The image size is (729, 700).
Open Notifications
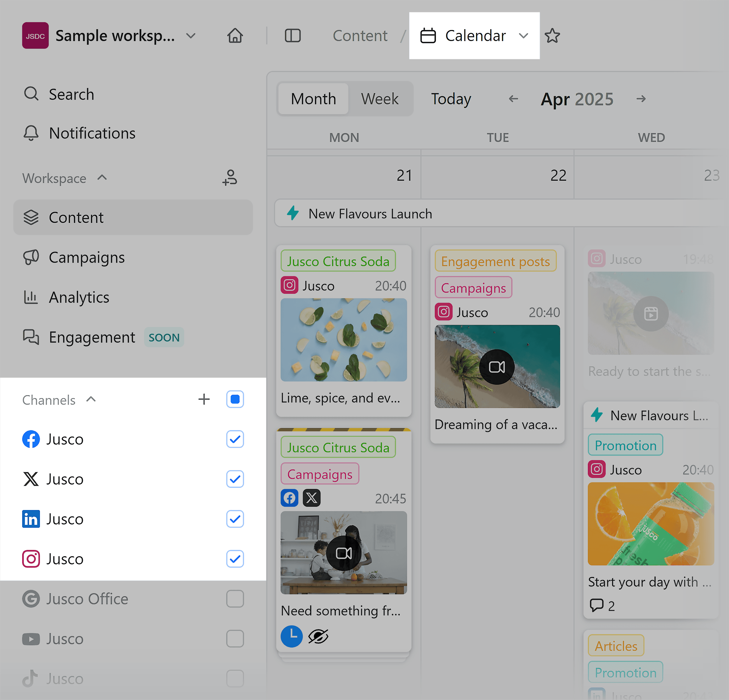tap(92, 133)
